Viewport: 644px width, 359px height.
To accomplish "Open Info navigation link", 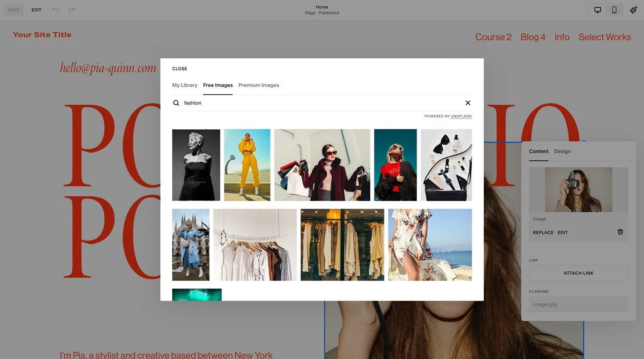I will coord(562,37).
